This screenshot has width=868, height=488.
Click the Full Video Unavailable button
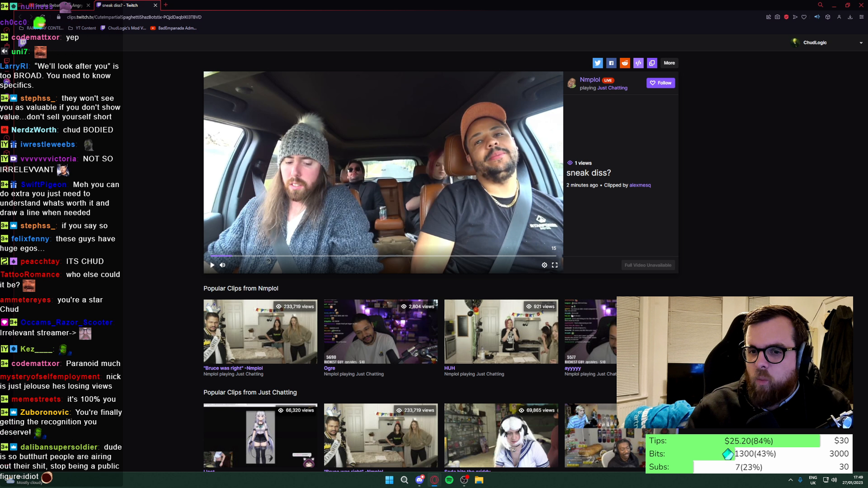coord(648,265)
